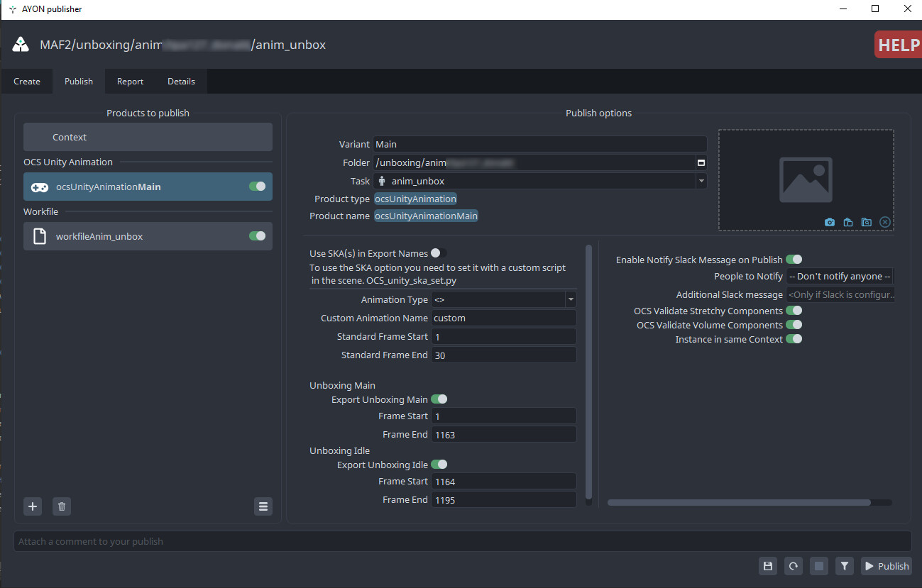The height and width of the screenshot is (588, 922).
Task: Click the trash delete product icon
Action: [62, 506]
